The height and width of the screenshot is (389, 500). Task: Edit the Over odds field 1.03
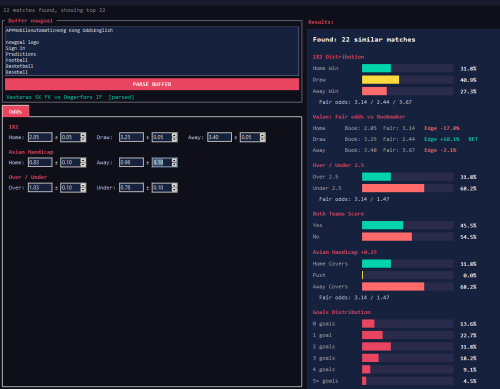pyautogui.click(x=40, y=188)
